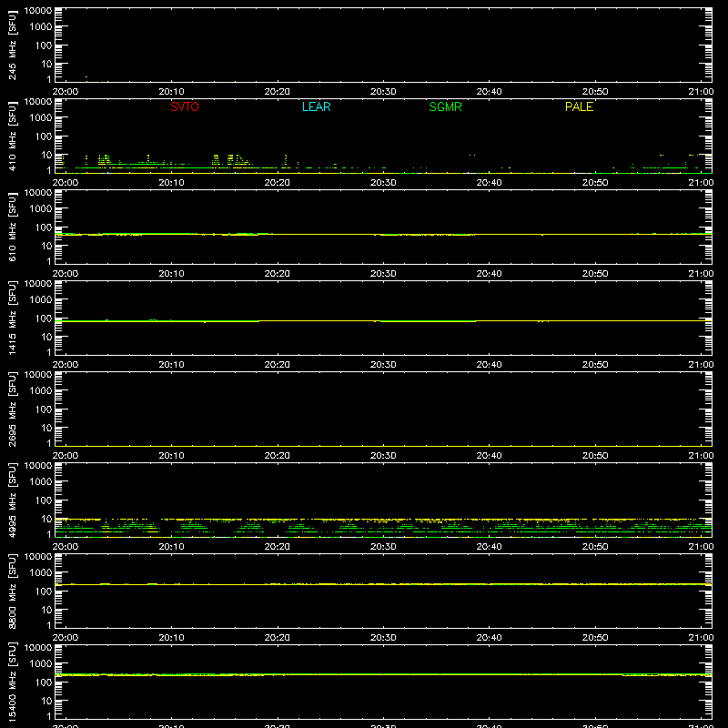The height and width of the screenshot is (728, 728).
Task: Click the 1000 tick of the 2695 MHz panel
Action: point(41,391)
